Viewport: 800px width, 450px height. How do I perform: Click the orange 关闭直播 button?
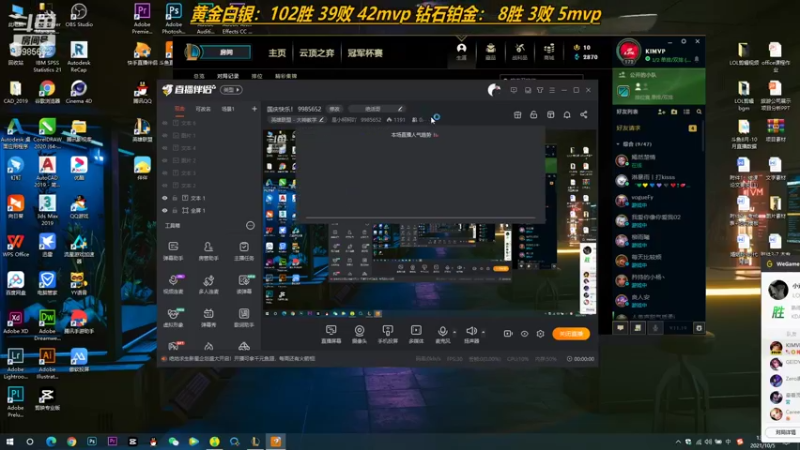click(571, 334)
